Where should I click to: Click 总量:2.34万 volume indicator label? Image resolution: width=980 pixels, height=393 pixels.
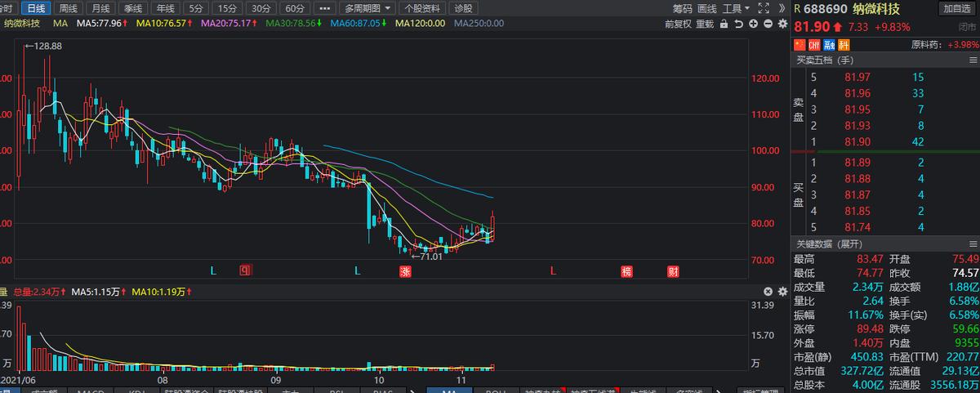pyautogui.click(x=37, y=291)
